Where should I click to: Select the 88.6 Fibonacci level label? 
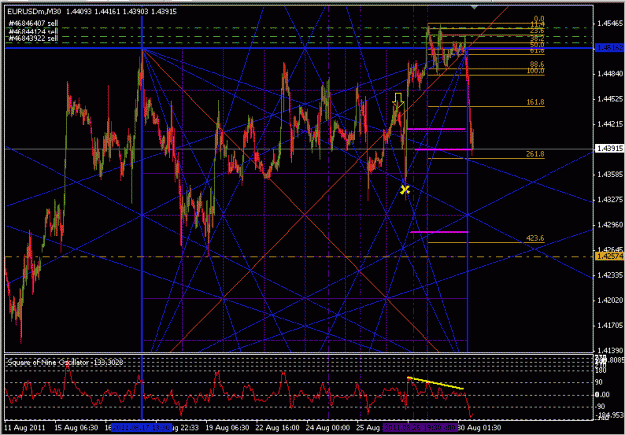(537, 64)
